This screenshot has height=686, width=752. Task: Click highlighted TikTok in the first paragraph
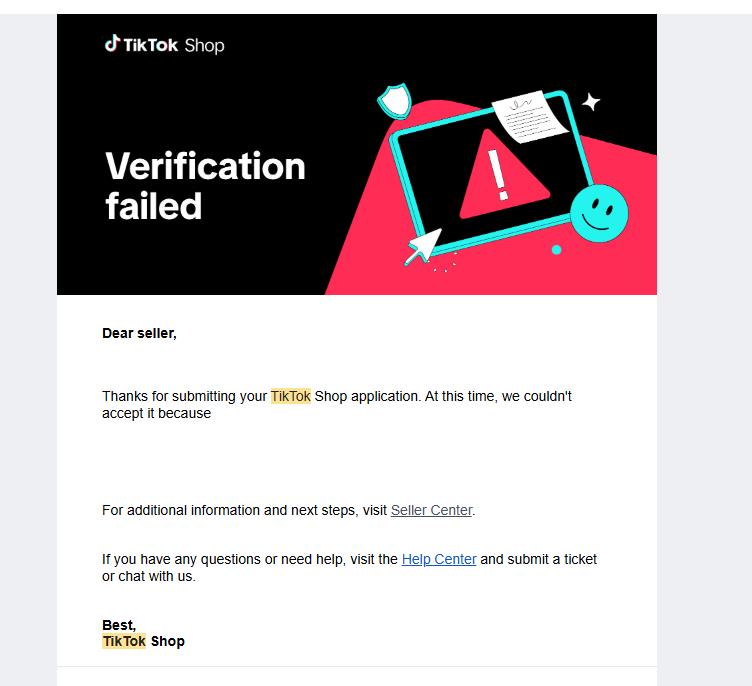[290, 396]
